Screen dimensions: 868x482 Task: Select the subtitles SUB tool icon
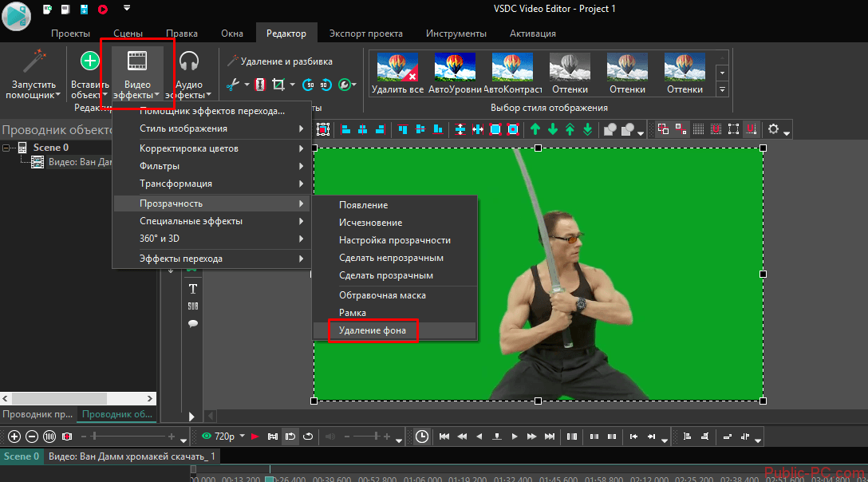192,306
